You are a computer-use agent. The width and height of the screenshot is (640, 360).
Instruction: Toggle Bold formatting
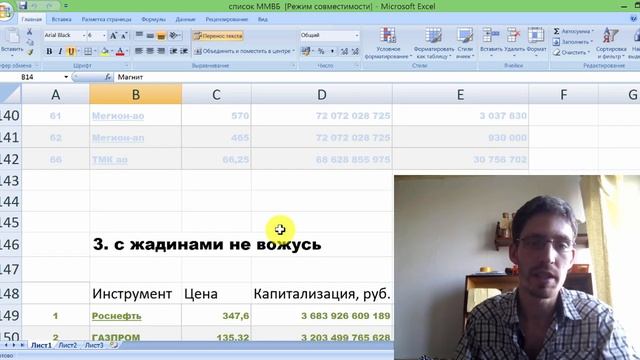[49, 51]
